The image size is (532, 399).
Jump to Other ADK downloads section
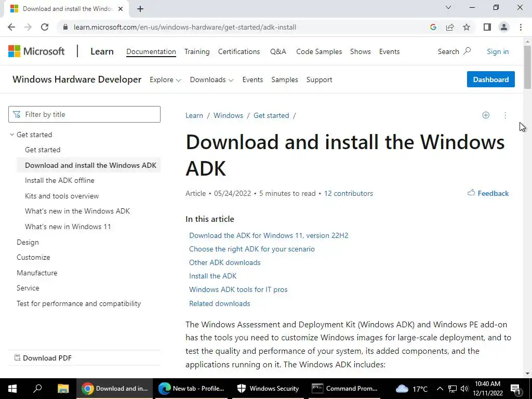[x=224, y=262]
